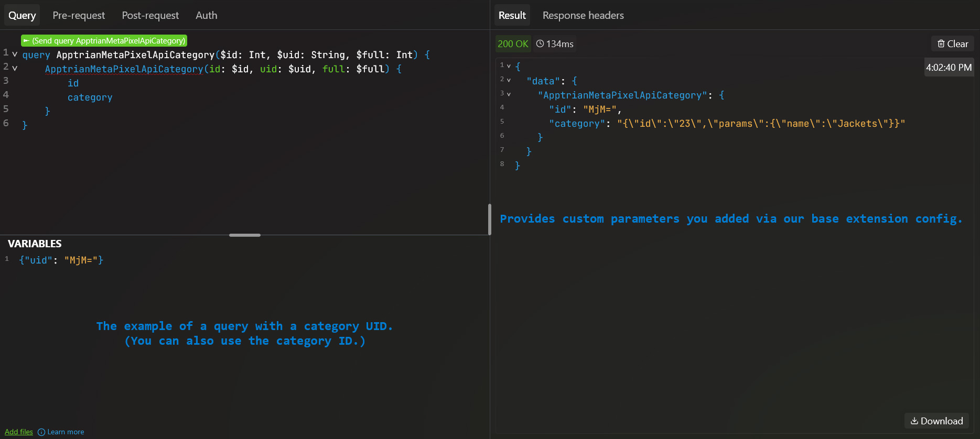The height and width of the screenshot is (439, 980).
Task: Click the VARIABLES header
Action: 35,244
